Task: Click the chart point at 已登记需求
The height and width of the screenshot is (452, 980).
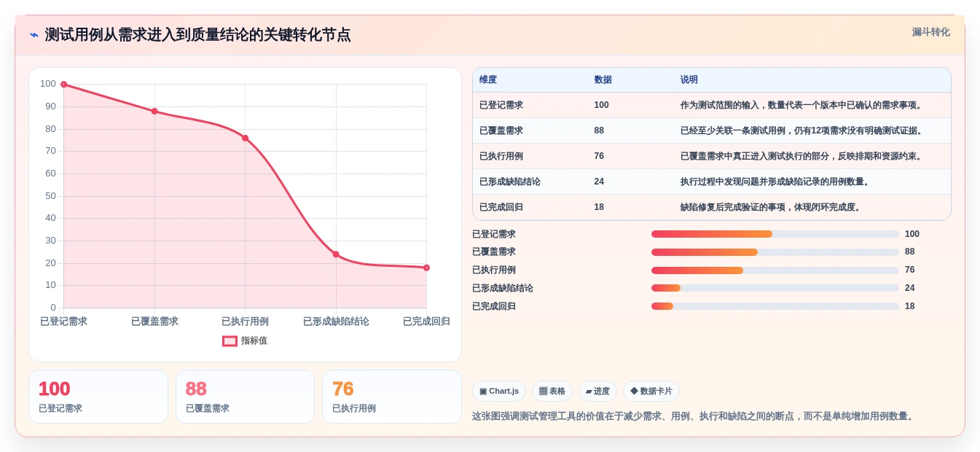Action: tap(64, 85)
